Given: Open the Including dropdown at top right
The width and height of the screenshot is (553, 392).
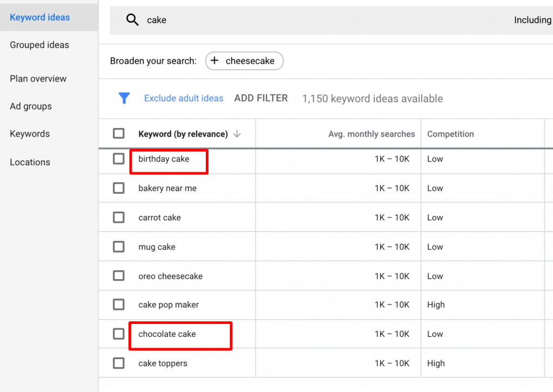Looking at the screenshot, I should pyautogui.click(x=534, y=19).
